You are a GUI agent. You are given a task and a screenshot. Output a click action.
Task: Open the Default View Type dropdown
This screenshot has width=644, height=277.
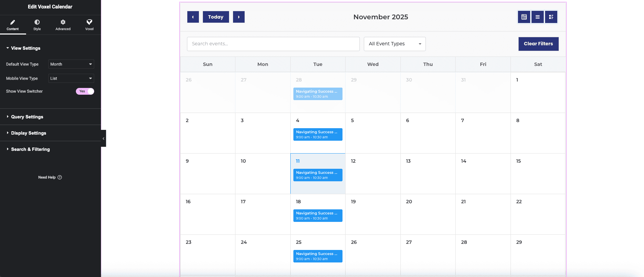point(71,64)
